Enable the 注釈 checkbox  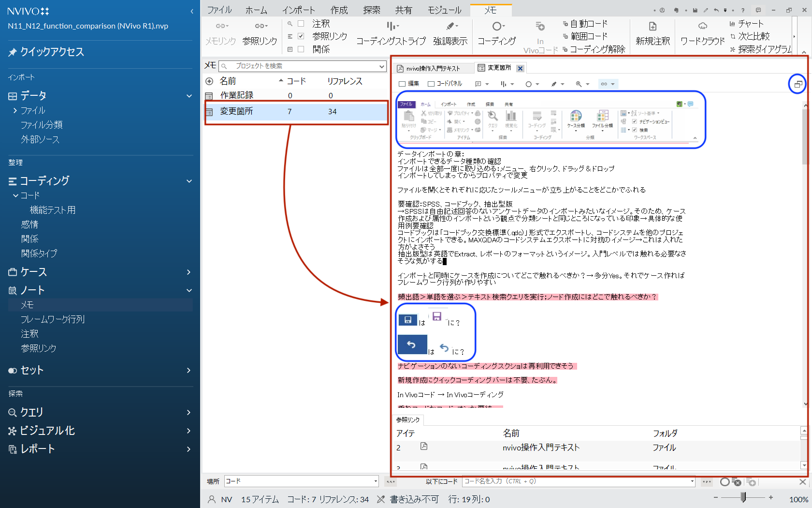301,24
